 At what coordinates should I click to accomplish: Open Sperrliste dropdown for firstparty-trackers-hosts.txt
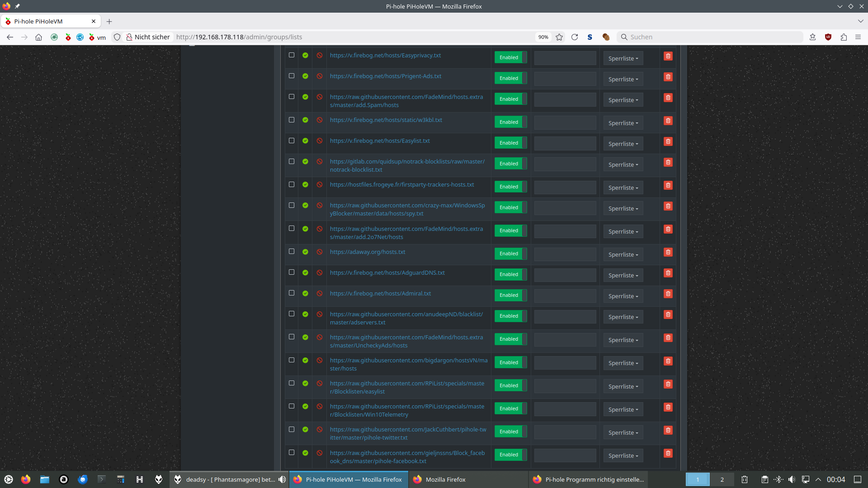coord(623,188)
